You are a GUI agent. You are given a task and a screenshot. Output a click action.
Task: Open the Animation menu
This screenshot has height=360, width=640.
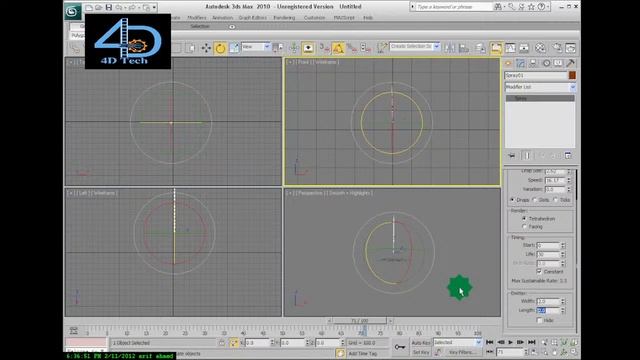coord(222,18)
